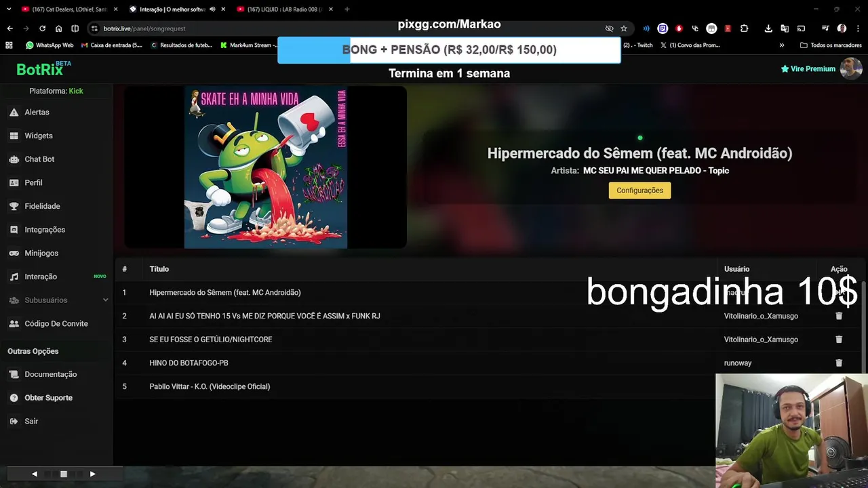Image resolution: width=868 pixels, height=488 pixels.
Task: Click the BotRix logo
Action: [x=43, y=69]
